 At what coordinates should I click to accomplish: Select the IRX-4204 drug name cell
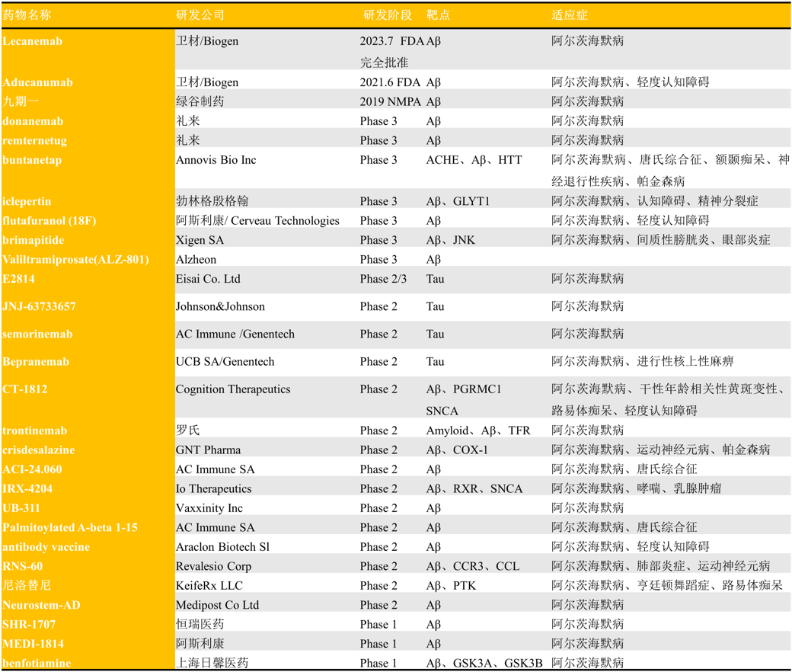27,489
